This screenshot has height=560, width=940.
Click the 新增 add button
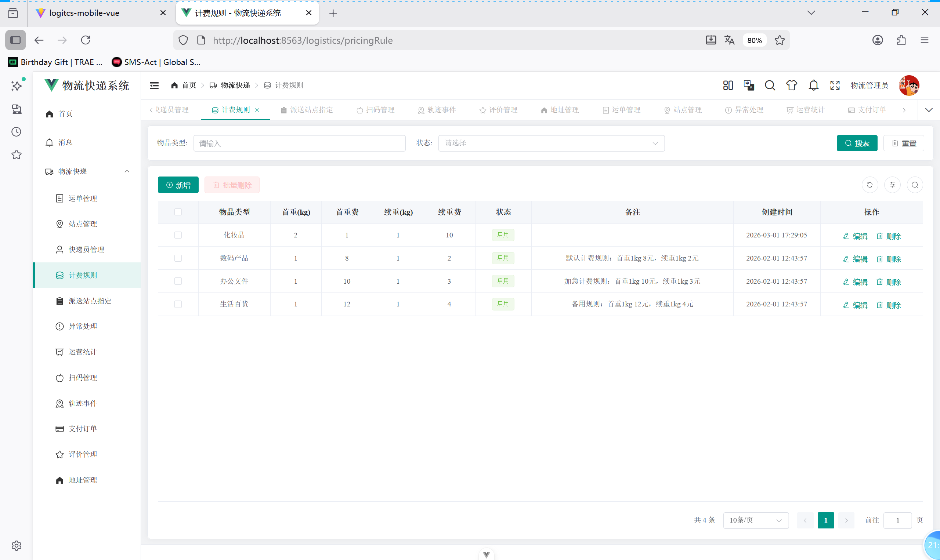[x=178, y=185]
